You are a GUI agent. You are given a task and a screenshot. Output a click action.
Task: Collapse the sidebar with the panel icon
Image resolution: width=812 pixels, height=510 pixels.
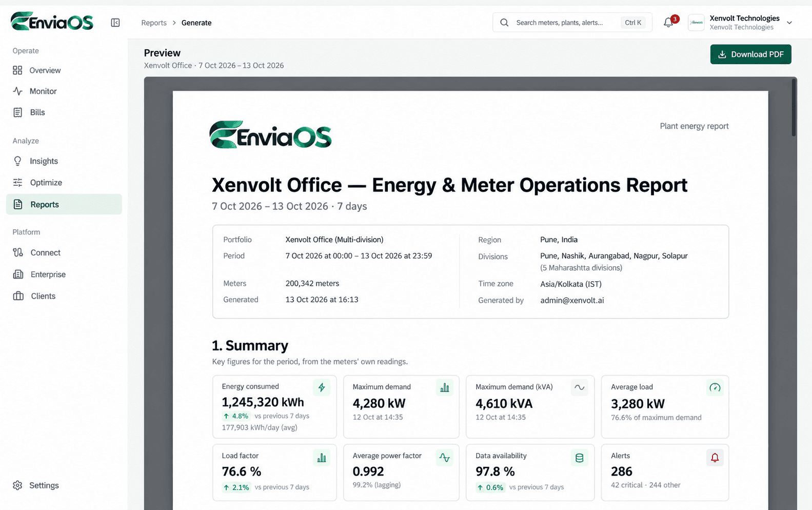click(x=115, y=23)
